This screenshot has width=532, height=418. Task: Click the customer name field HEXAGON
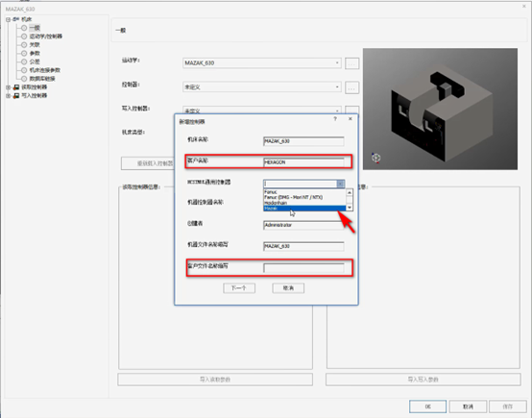pos(303,162)
